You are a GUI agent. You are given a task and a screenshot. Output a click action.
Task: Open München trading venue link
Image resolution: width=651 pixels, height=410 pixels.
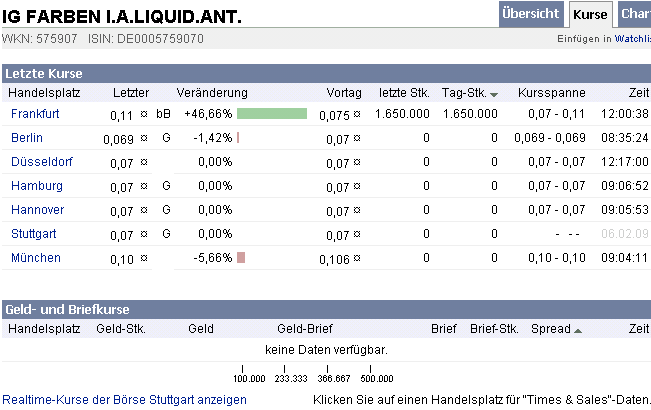[x=36, y=258]
